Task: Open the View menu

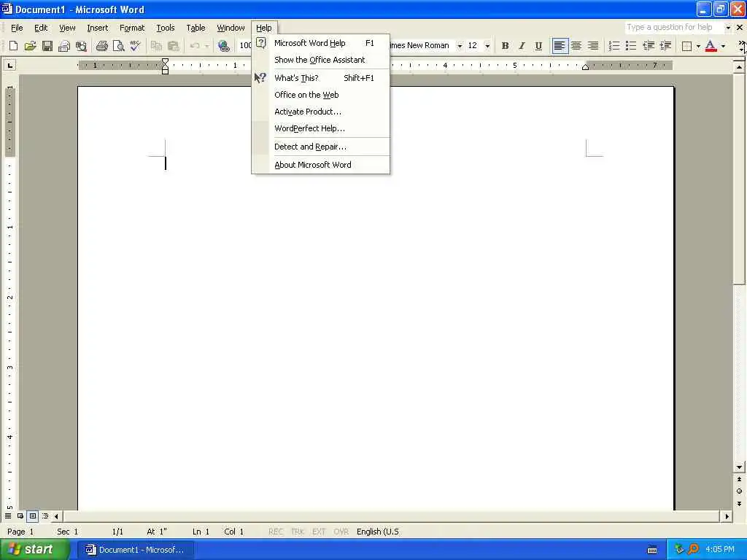Action: pyautogui.click(x=67, y=28)
